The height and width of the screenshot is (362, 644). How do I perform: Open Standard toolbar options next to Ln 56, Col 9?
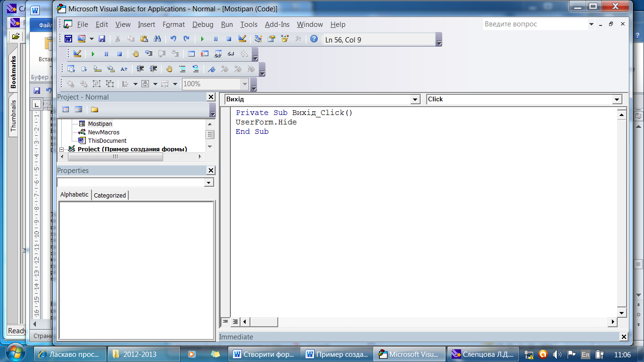pos(439,40)
